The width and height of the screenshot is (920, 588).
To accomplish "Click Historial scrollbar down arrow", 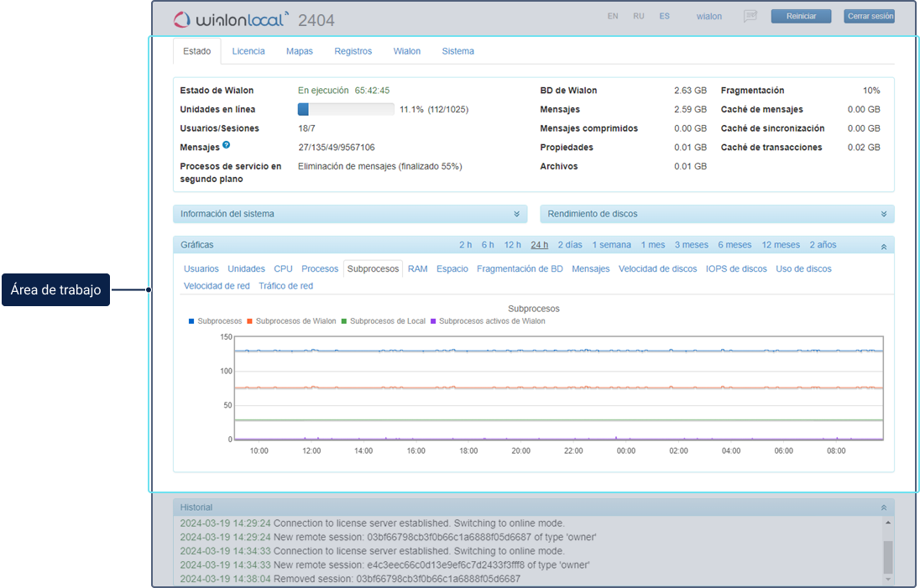I will (x=888, y=580).
